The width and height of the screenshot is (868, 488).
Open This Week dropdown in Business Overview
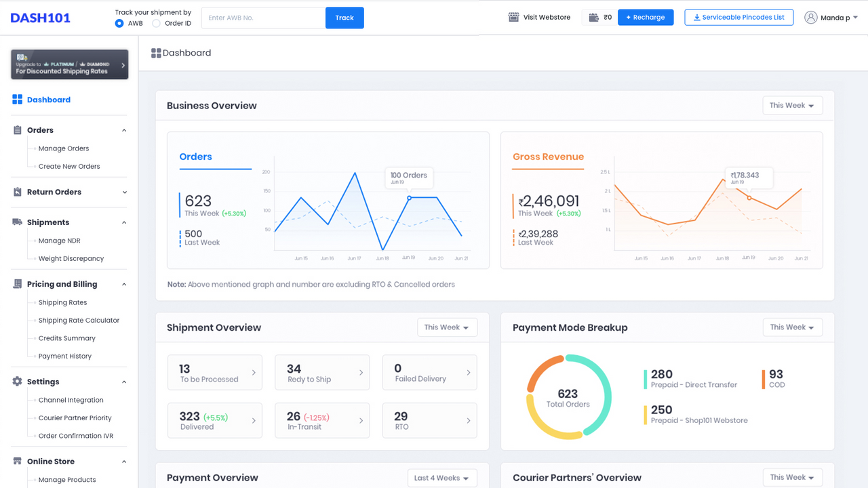pyautogui.click(x=792, y=105)
